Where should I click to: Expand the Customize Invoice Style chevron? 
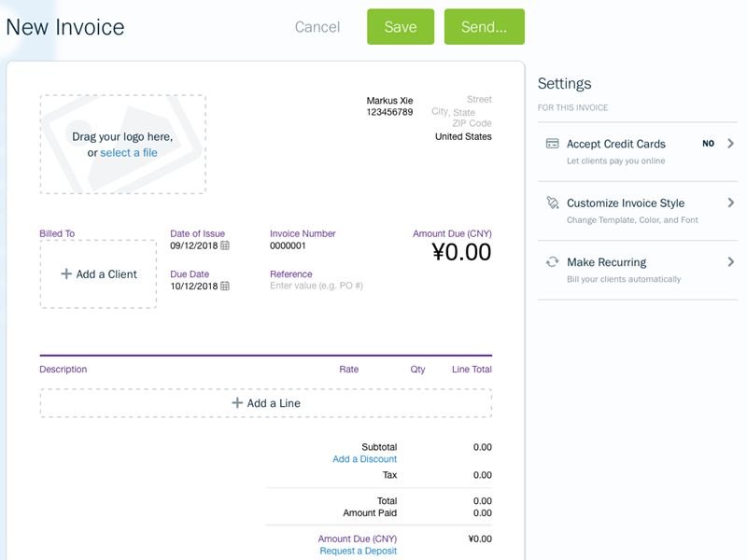coord(731,203)
